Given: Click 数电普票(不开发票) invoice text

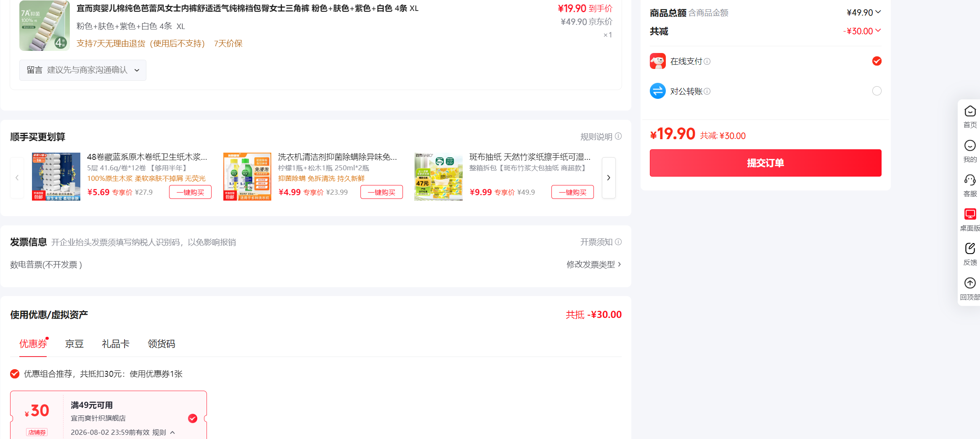Looking at the screenshot, I should click(x=46, y=264).
